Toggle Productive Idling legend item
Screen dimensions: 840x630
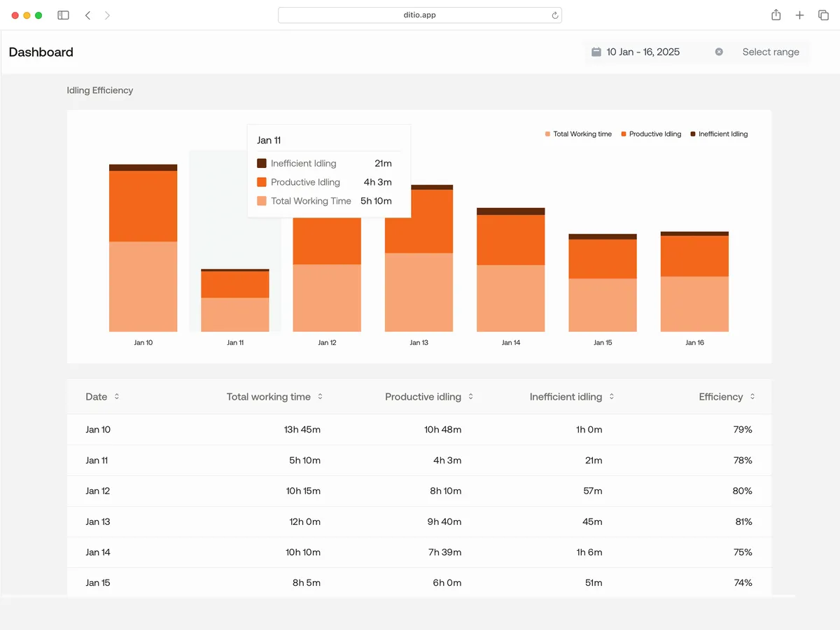click(651, 134)
